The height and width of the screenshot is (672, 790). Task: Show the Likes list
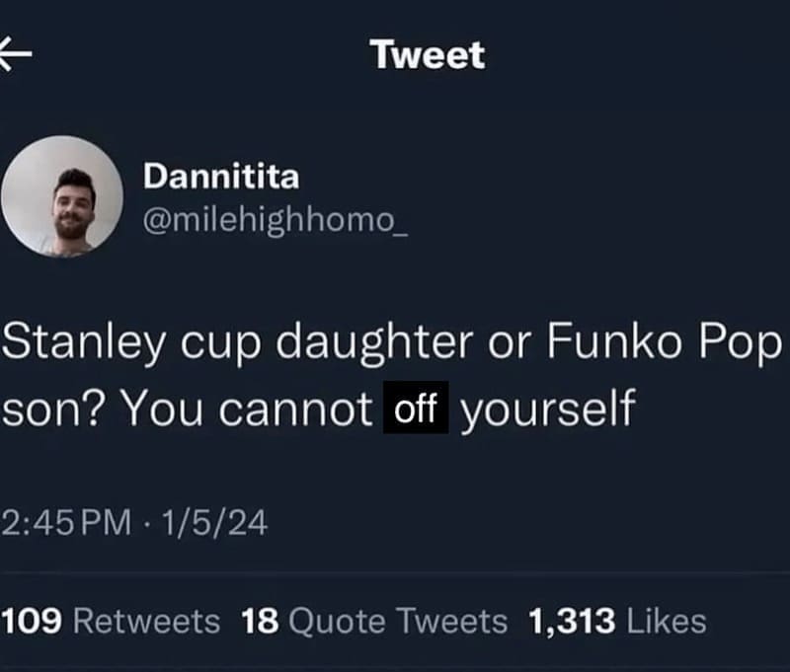(x=669, y=622)
